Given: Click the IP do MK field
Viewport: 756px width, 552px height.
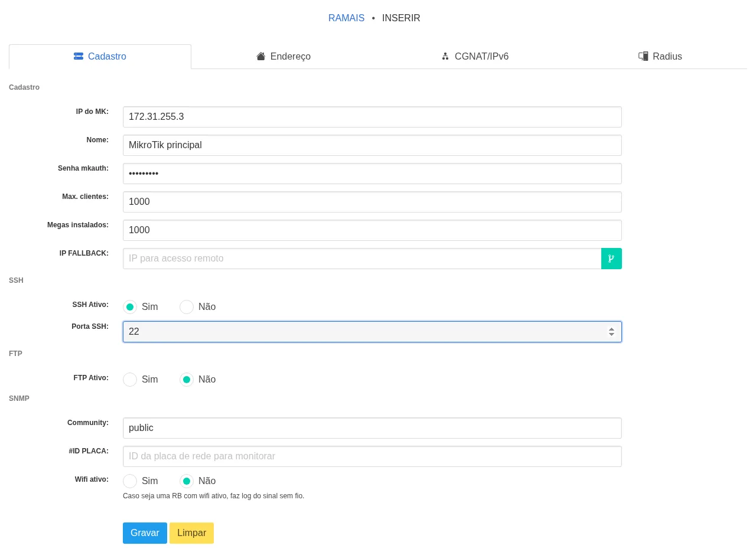Looking at the screenshot, I should point(372,117).
